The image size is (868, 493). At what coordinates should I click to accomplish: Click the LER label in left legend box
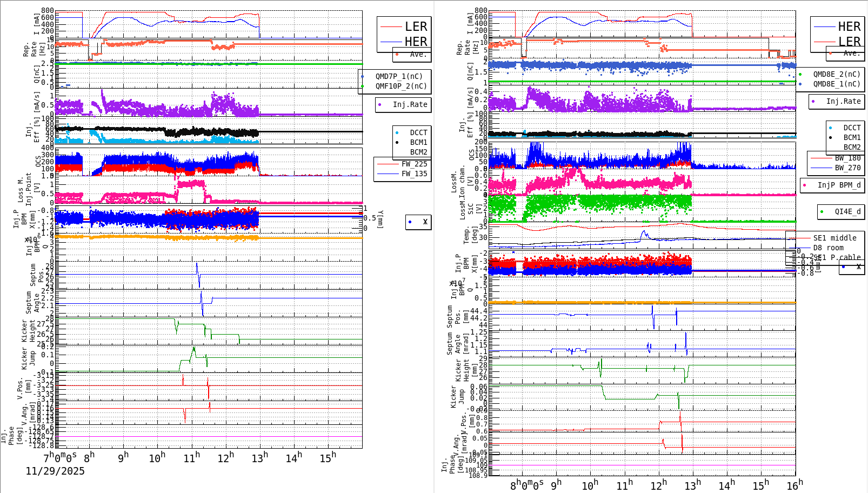(x=417, y=26)
